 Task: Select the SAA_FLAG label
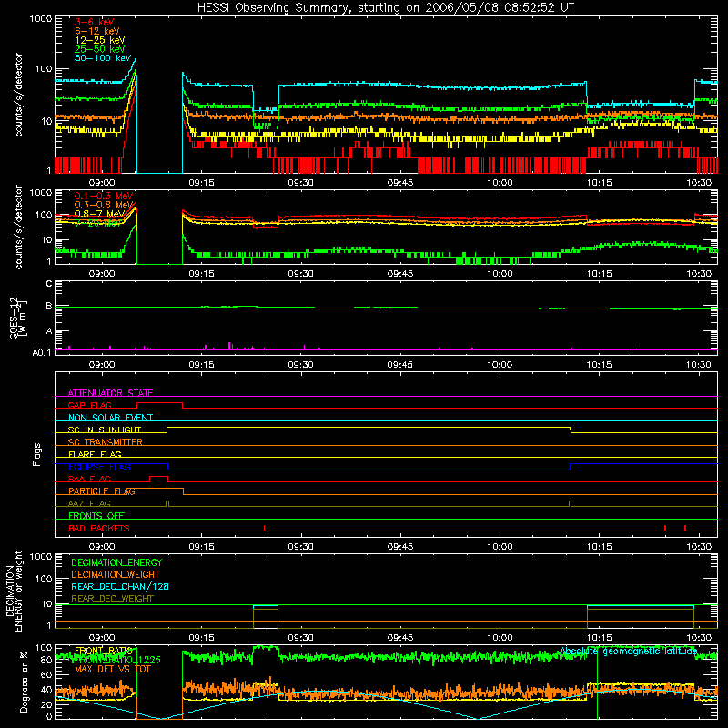click(89, 479)
